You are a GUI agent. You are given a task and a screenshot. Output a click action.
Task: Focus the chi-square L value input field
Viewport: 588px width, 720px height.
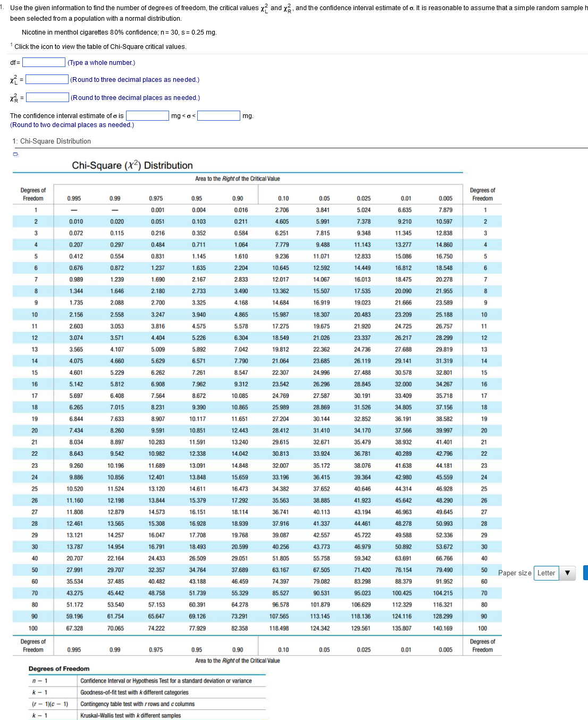(47, 79)
